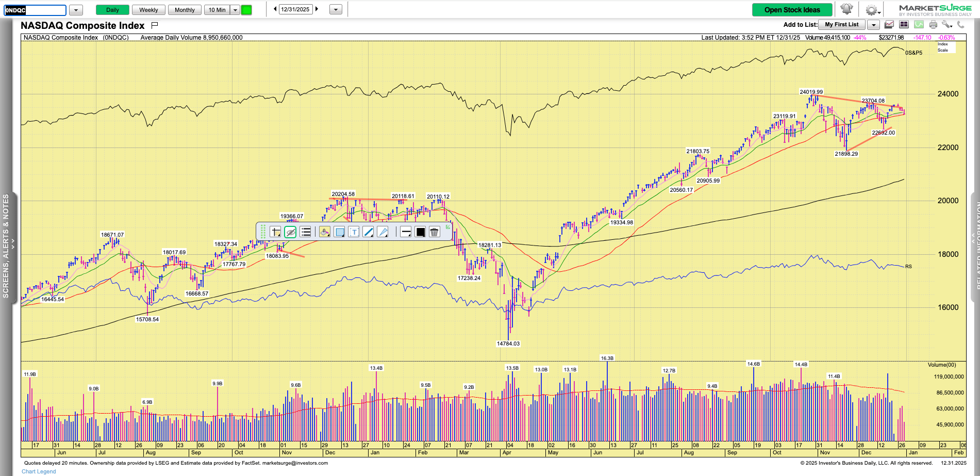Click the 16.3B volume peak label

(x=607, y=358)
